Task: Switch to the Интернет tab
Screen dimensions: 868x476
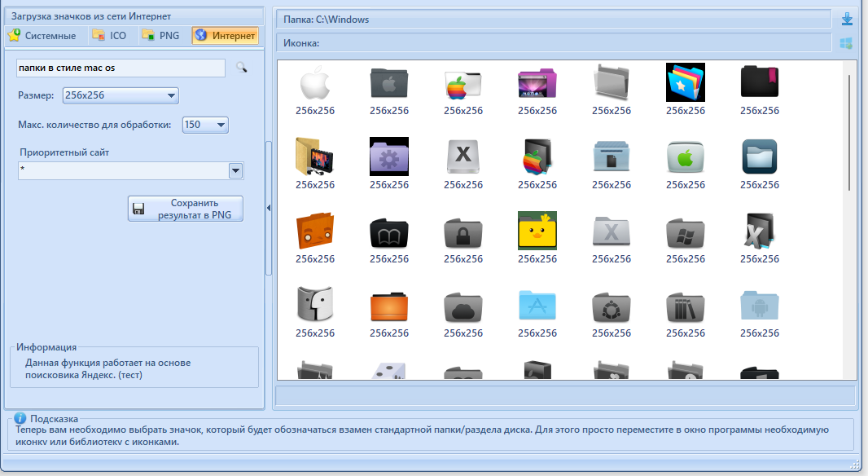Action: (x=226, y=36)
